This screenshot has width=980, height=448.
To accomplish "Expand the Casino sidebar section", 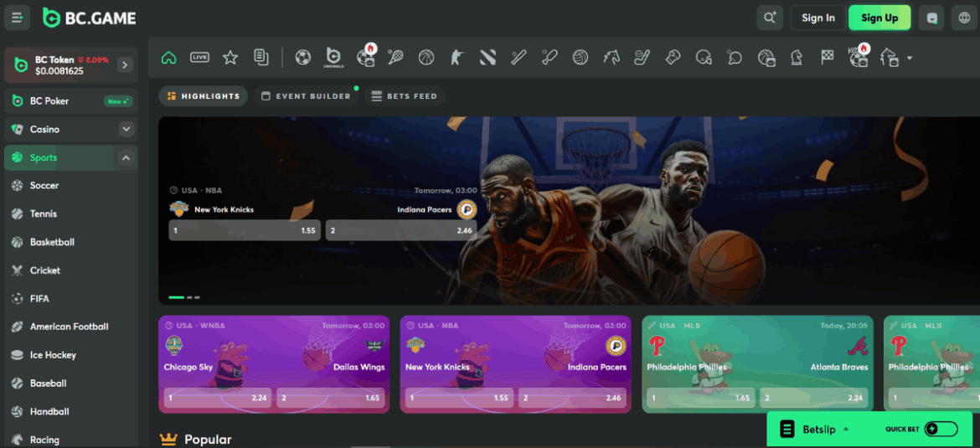I will coord(126,129).
